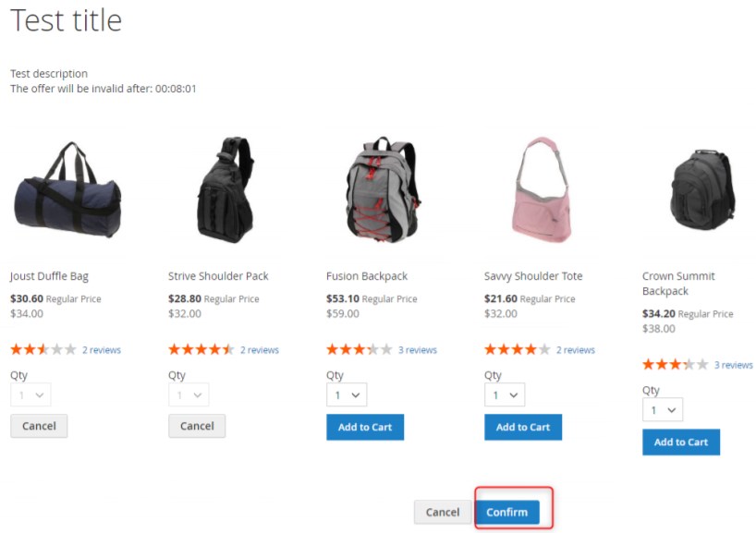Click the pink Savvy Shoulder Tote image
Screen dimensions: 756x533
(x=542, y=189)
